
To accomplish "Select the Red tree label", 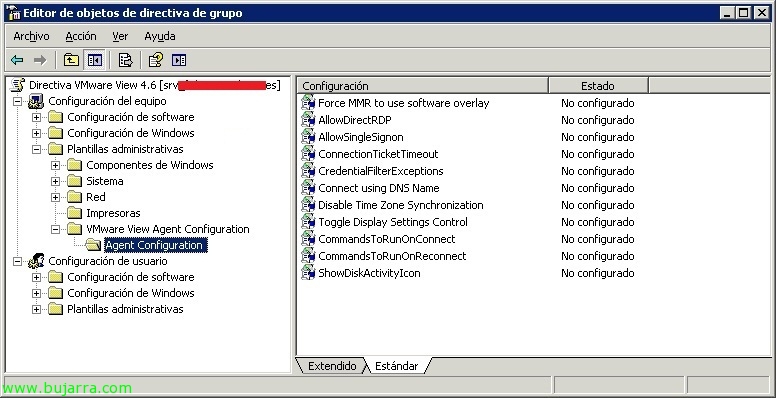I will pyautogui.click(x=96, y=197).
